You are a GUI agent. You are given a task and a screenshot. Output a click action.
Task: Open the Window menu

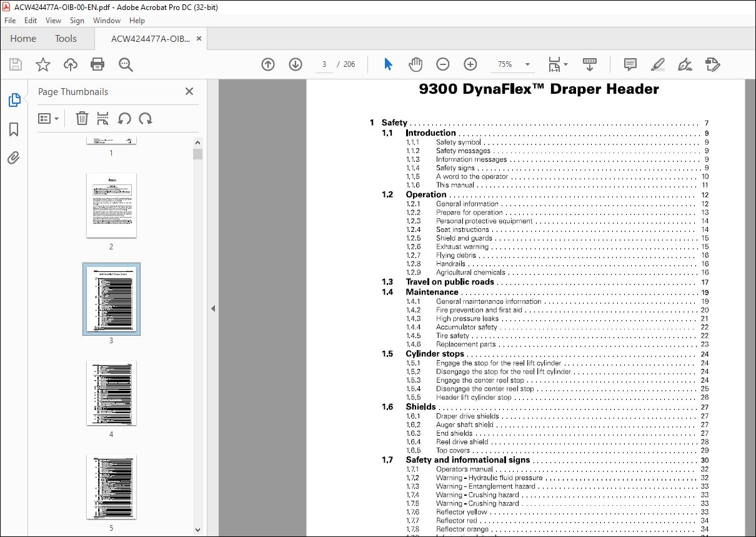107,21
